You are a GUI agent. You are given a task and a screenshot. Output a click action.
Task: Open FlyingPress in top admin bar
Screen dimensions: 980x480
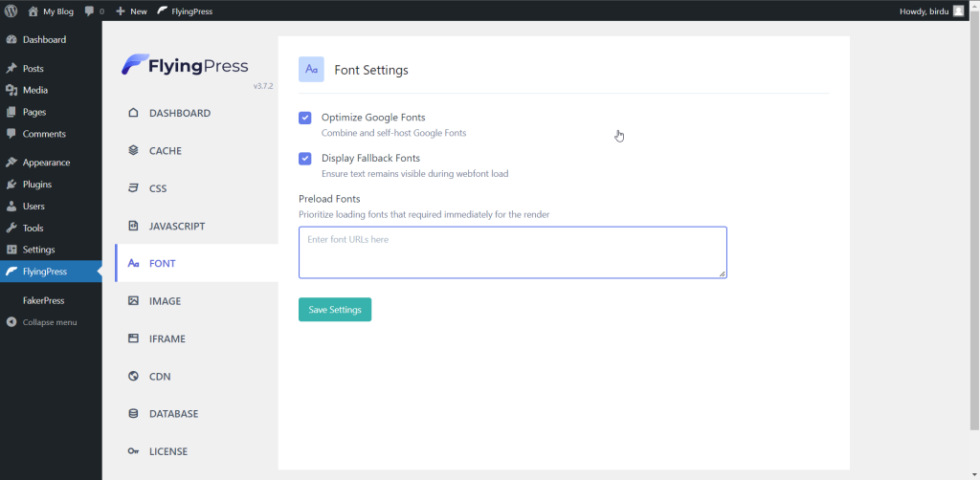[185, 11]
